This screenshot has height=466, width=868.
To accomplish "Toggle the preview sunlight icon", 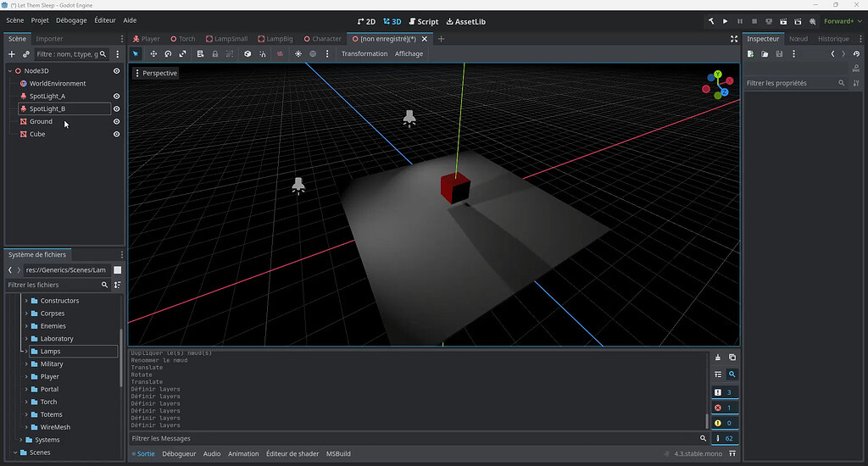I will [298, 53].
